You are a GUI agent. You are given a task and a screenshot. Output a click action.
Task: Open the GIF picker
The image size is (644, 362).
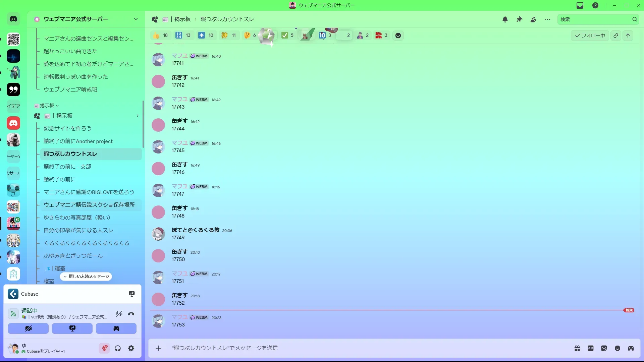(591, 348)
